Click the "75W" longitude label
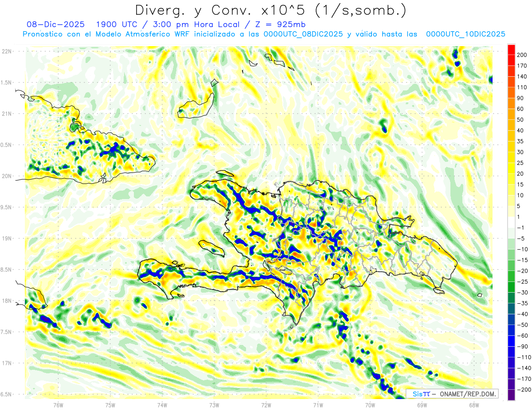Viewport: 532px width, 411px height. tap(110, 405)
